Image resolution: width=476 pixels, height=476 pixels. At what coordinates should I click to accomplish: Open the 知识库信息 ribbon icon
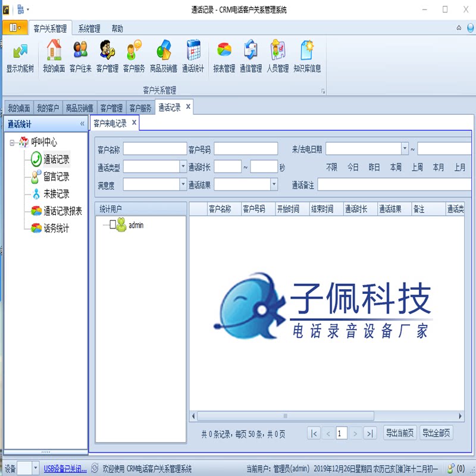pos(307,57)
